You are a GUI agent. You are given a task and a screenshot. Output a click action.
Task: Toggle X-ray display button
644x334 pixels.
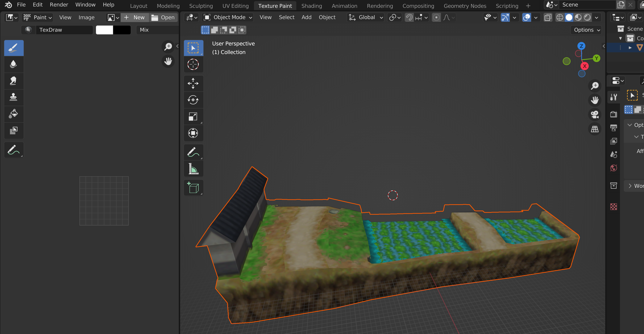[548, 18]
